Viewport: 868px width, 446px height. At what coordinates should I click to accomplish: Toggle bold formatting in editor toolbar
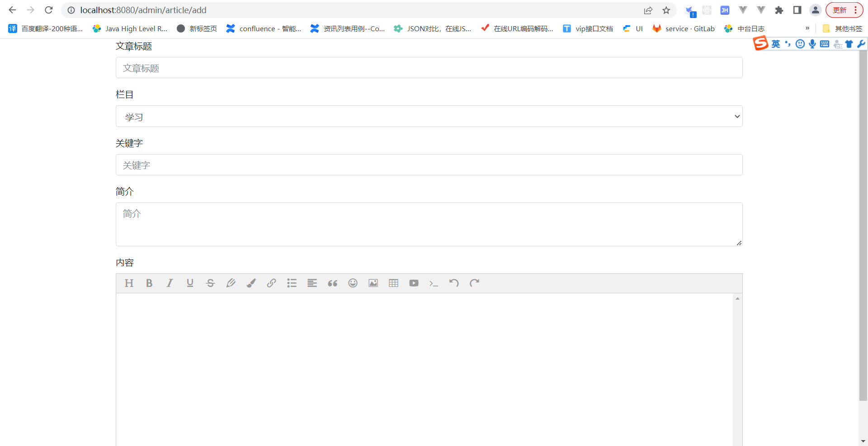tap(149, 283)
